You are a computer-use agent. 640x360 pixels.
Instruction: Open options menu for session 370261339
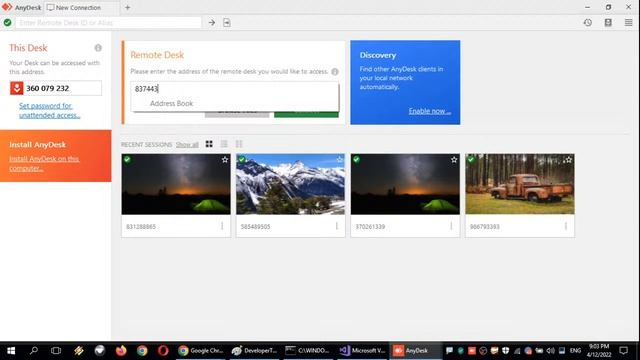coord(451,226)
